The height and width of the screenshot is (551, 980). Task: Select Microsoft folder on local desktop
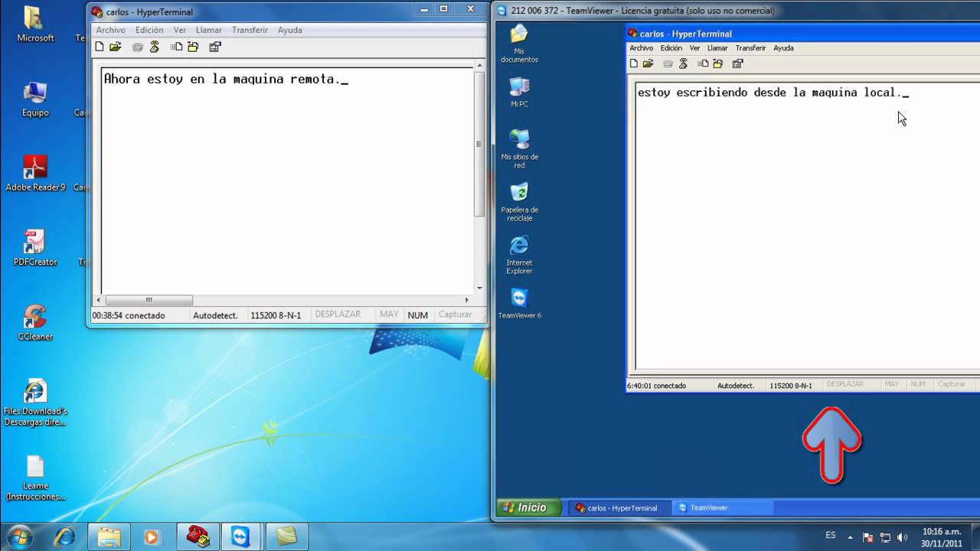tap(35, 24)
